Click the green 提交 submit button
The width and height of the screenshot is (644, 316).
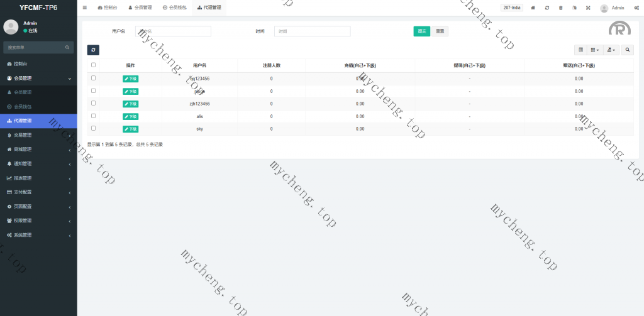tap(421, 31)
